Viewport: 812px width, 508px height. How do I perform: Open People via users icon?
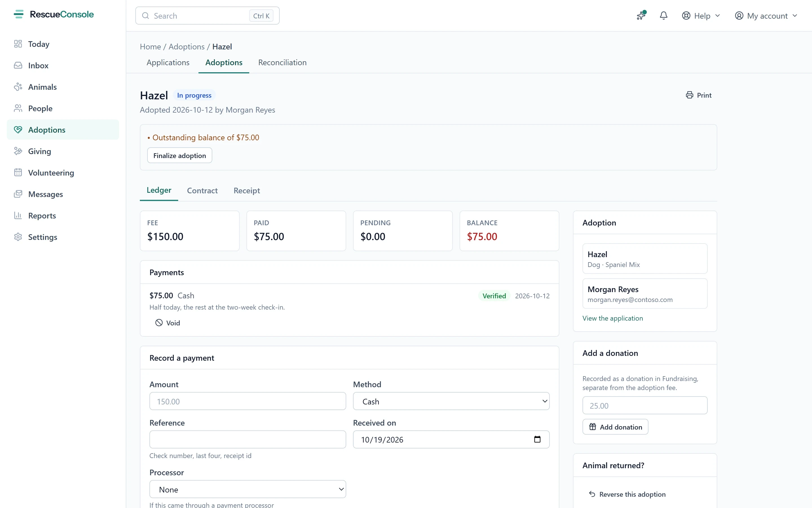point(18,108)
